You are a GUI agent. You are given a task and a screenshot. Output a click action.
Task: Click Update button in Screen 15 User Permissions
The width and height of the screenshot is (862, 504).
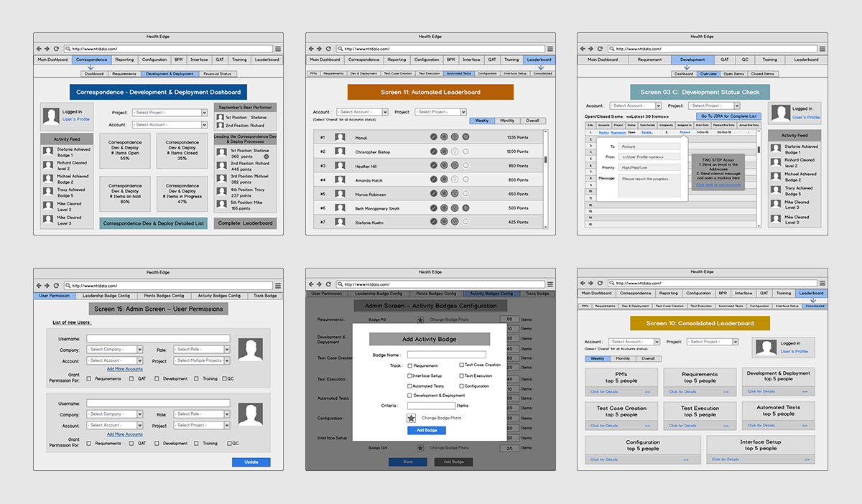tap(251, 462)
